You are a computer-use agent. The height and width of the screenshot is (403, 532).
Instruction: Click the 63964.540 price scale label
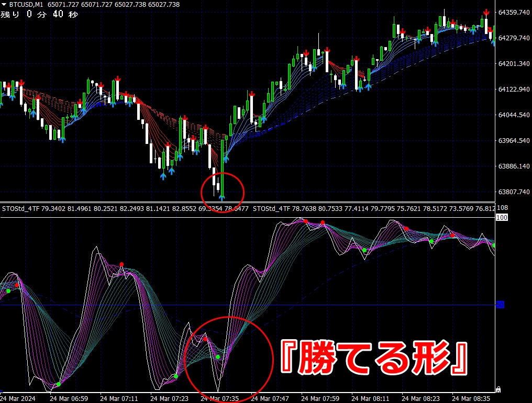(x=514, y=140)
